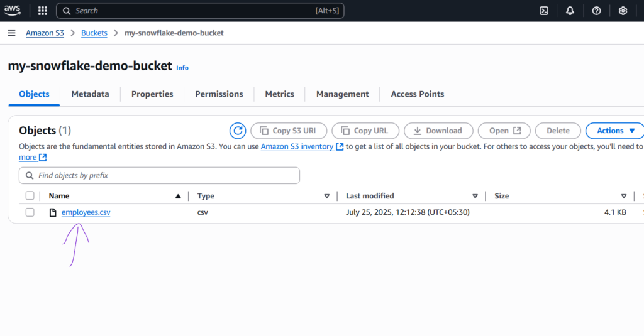Click the Last modified column header
This screenshot has height=336, width=644.
tap(370, 196)
